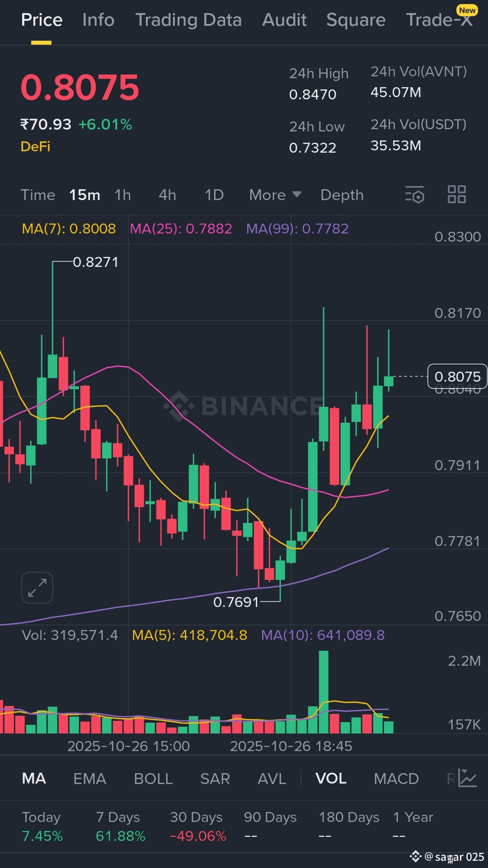The width and height of the screenshot is (488, 868).
Task: Open the four-square grid layout icon
Action: (x=456, y=195)
